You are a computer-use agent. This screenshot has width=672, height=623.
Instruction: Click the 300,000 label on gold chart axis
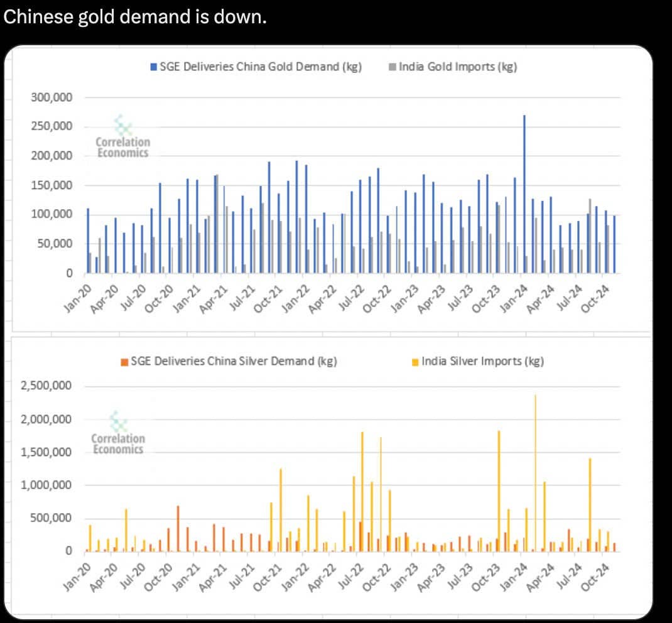click(51, 97)
